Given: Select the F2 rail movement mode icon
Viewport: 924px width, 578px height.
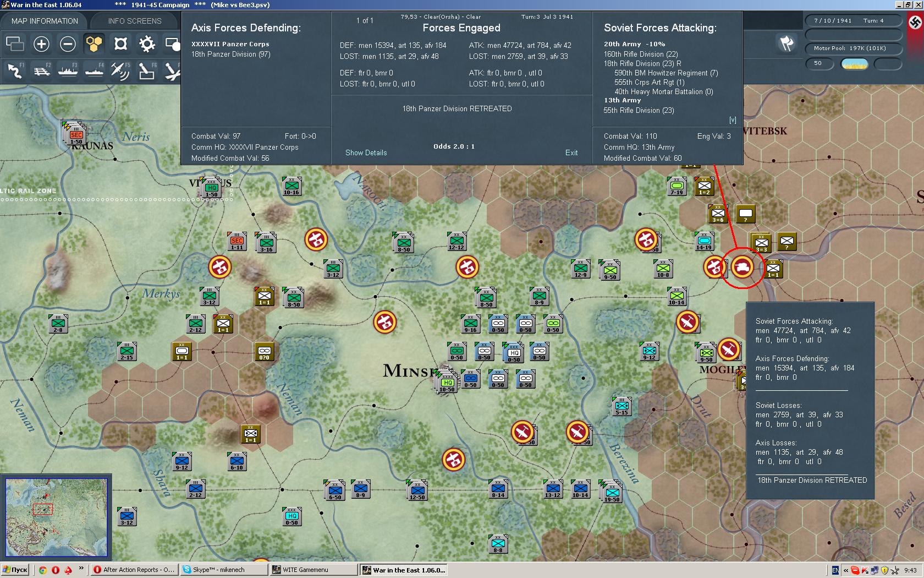Looking at the screenshot, I should pos(41,70).
